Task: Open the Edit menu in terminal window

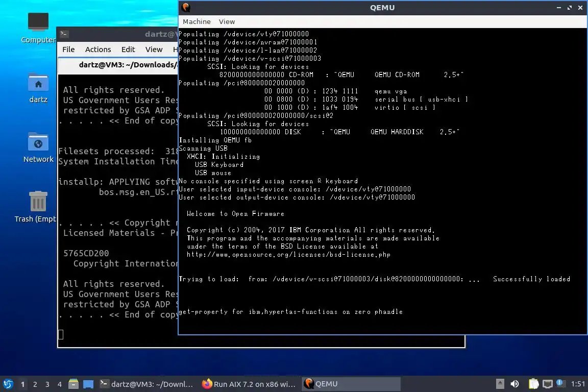Action: coord(128,50)
